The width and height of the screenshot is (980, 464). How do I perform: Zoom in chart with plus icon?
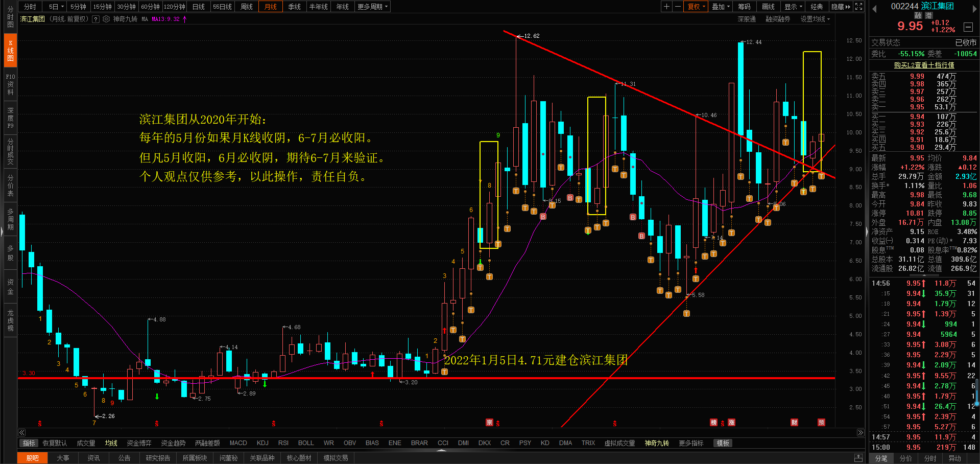tap(666, 7)
